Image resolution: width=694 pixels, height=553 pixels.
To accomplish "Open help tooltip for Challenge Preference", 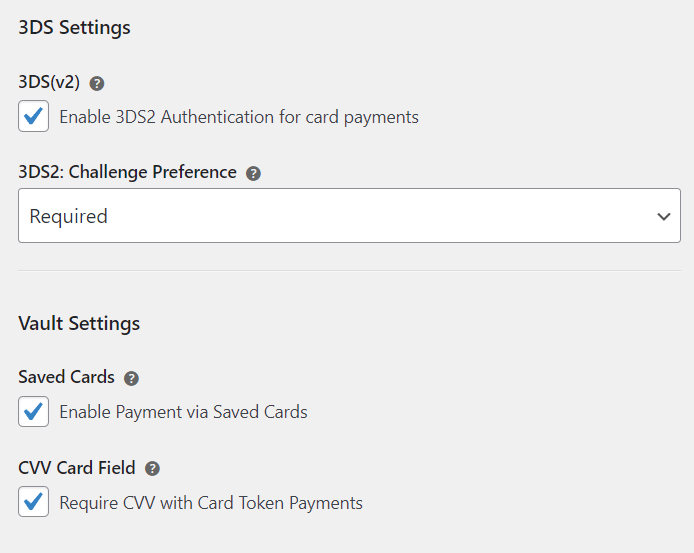I will pos(253,173).
